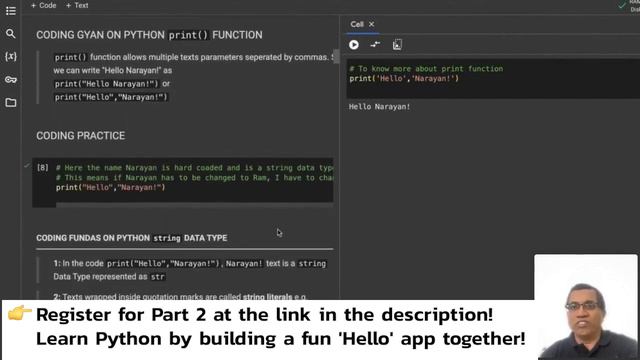This screenshot has height=360, width=640.
Task: Click the code cell marked [8] execution indicator
Action: [42, 168]
